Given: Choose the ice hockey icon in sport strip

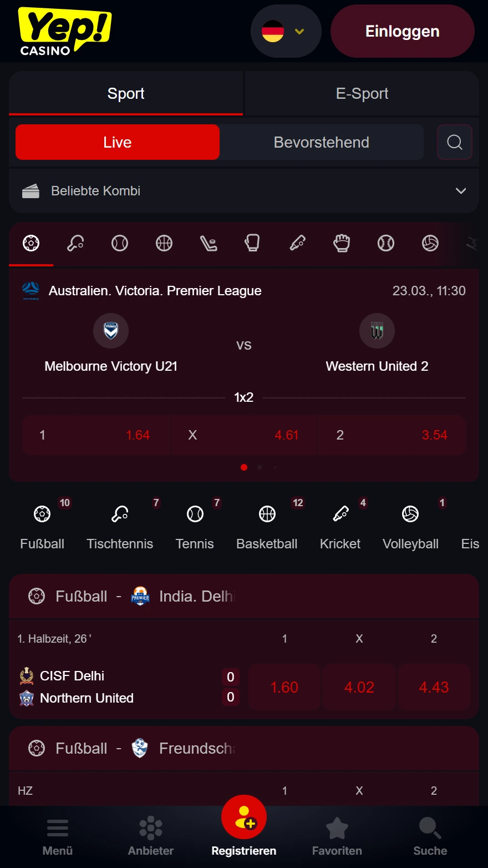Looking at the screenshot, I should tap(209, 243).
